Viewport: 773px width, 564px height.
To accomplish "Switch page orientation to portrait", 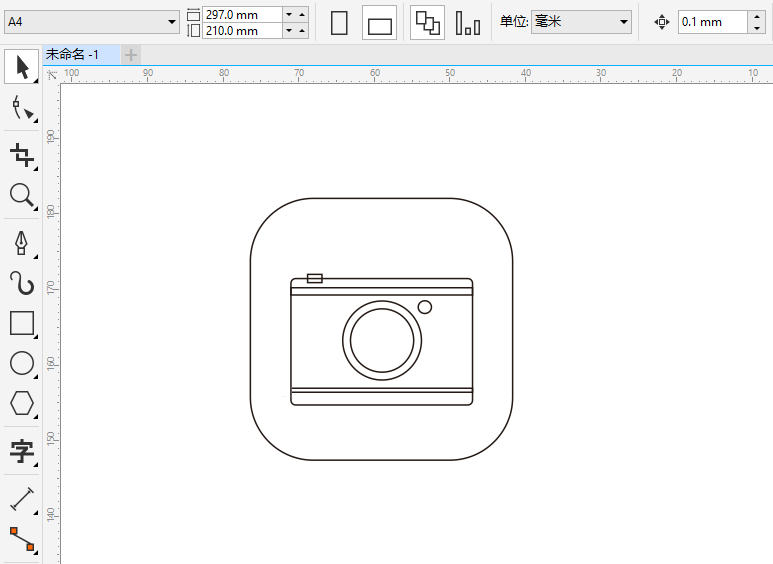I will click(x=339, y=22).
